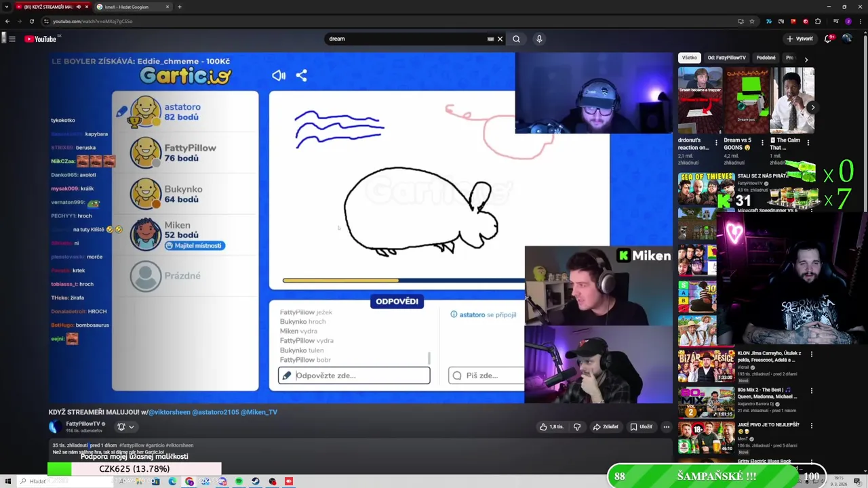
Task: Click the Gartic.io share icon in video
Action: coord(301,75)
